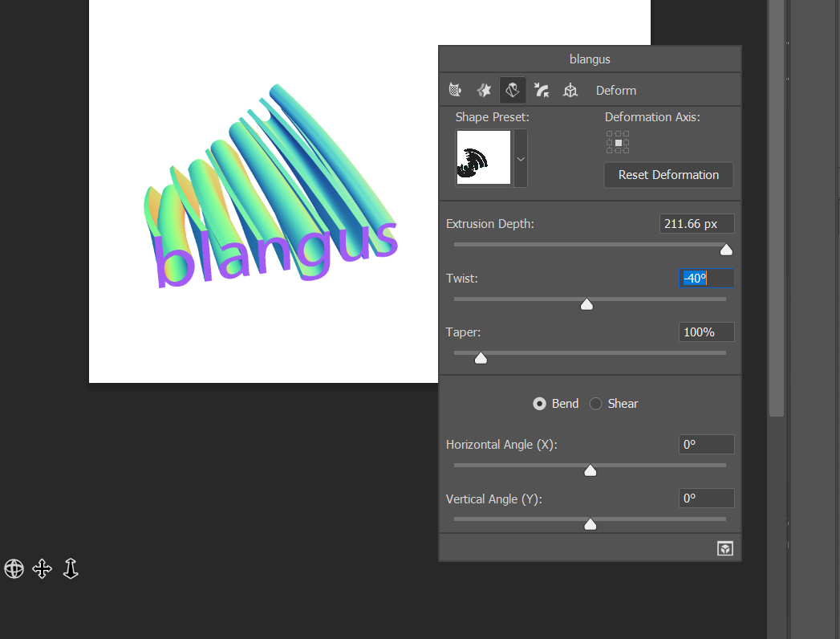Select the Dolly 3D camera vertical arrow icon
This screenshot has height=639, width=840.
[x=71, y=569]
